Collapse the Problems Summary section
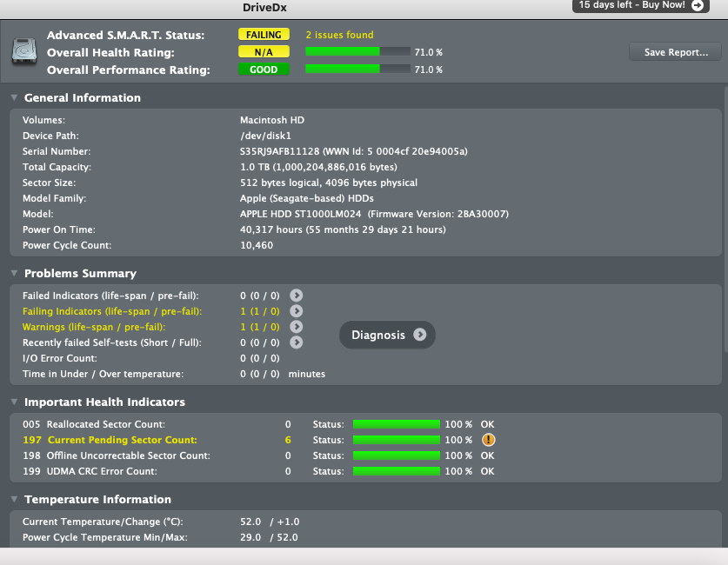The width and height of the screenshot is (728, 565). click(x=15, y=273)
